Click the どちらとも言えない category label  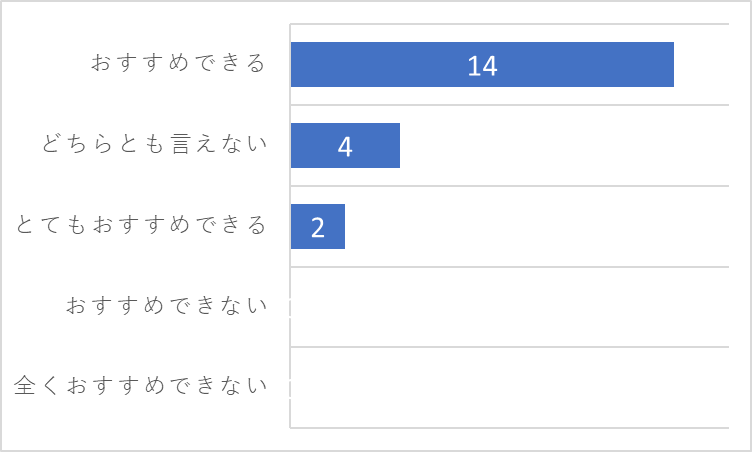154,144
